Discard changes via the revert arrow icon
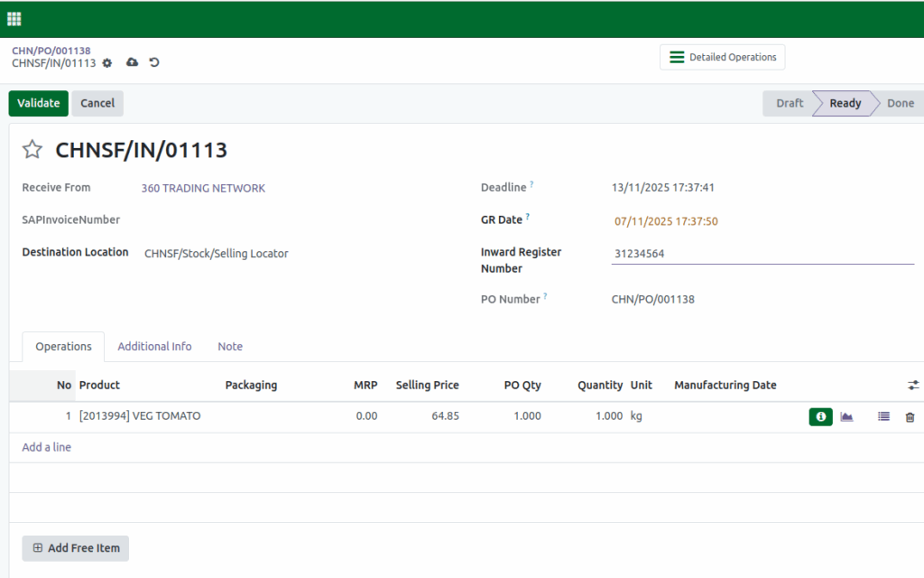This screenshot has height=578, width=924. (154, 63)
